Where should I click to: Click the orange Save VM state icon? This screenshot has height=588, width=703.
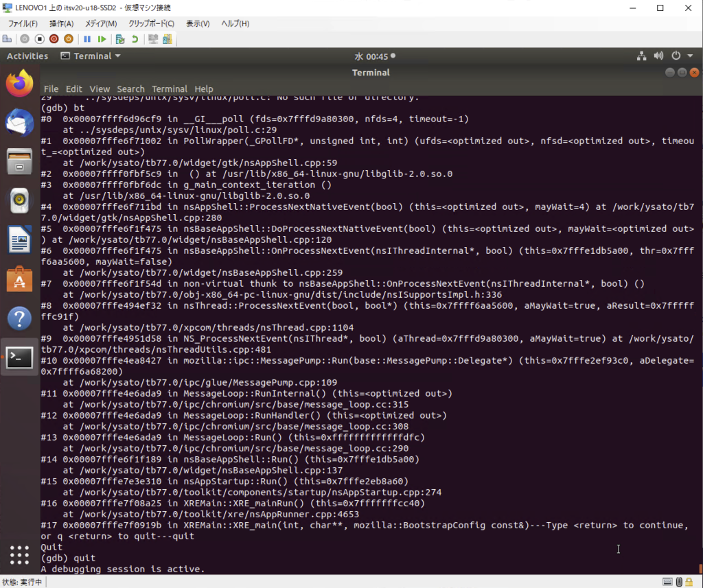pyautogui.click(x=68, y=39)
